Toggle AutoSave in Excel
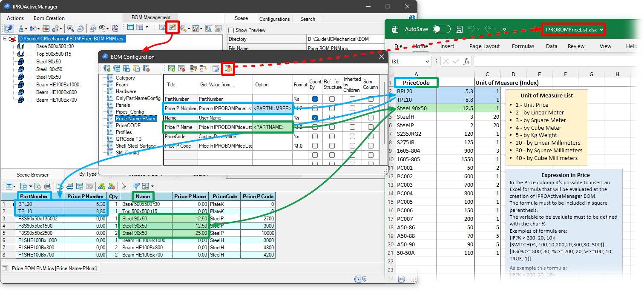 [x=441, y=29]
